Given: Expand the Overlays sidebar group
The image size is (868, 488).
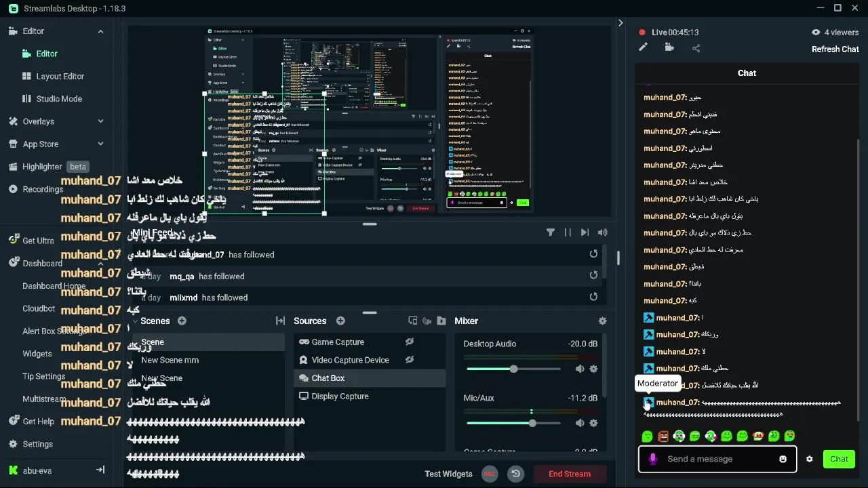Looking at the screenshot, I should (x=100, y=121).
